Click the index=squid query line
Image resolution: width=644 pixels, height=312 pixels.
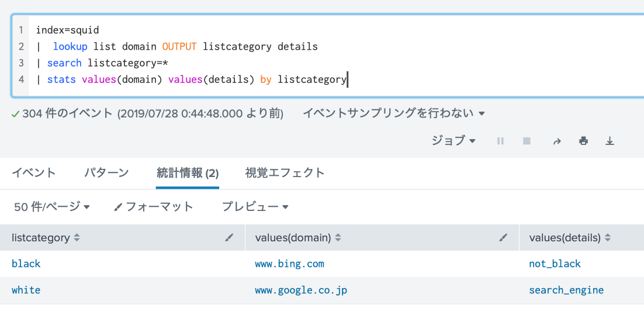point(68,30)
